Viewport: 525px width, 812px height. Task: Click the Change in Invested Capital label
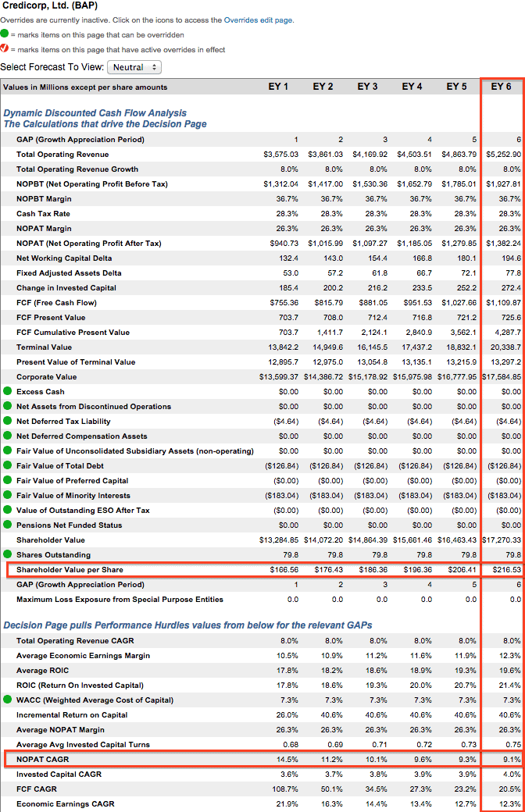click(66, 288)
